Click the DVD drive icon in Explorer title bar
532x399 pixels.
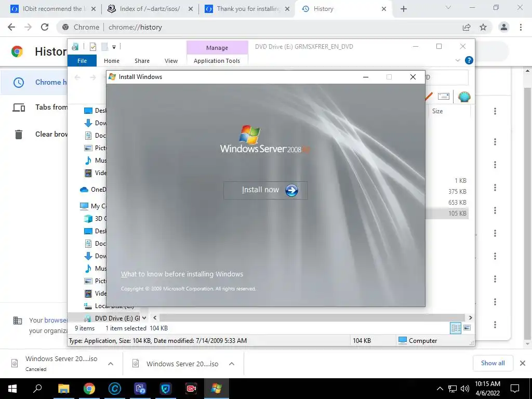75,47
